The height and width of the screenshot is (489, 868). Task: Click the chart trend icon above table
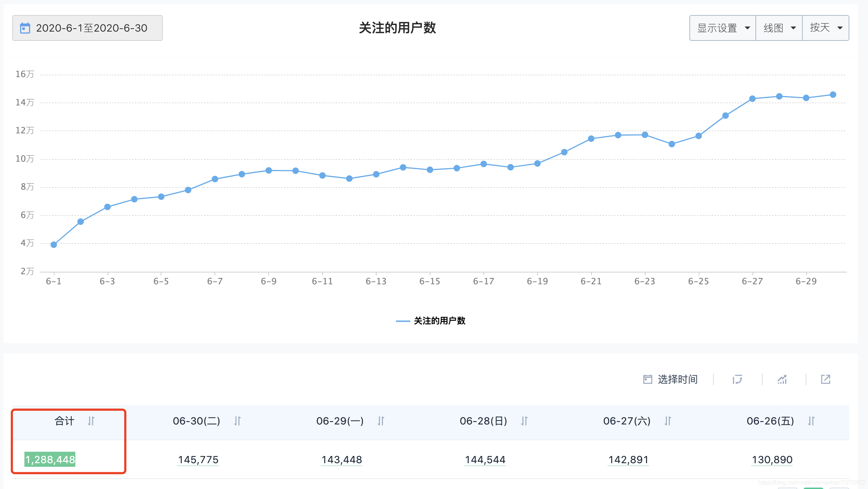pyautogui.click(x=782, y=379)
